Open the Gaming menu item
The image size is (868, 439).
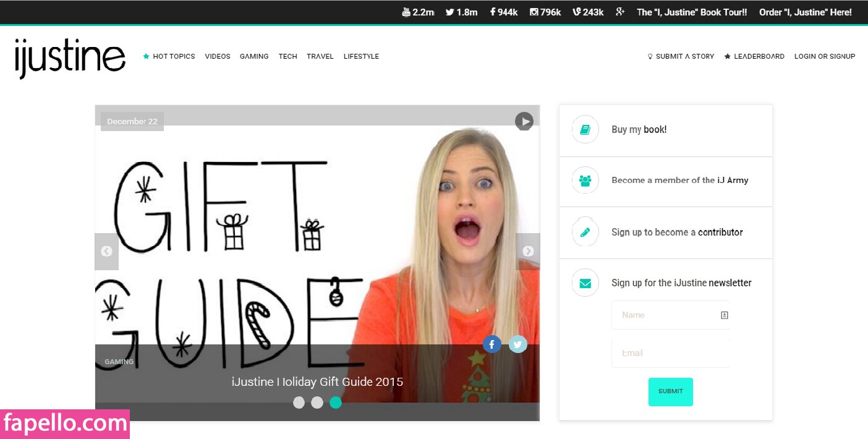pyautogui.click(x=254, y=56)
